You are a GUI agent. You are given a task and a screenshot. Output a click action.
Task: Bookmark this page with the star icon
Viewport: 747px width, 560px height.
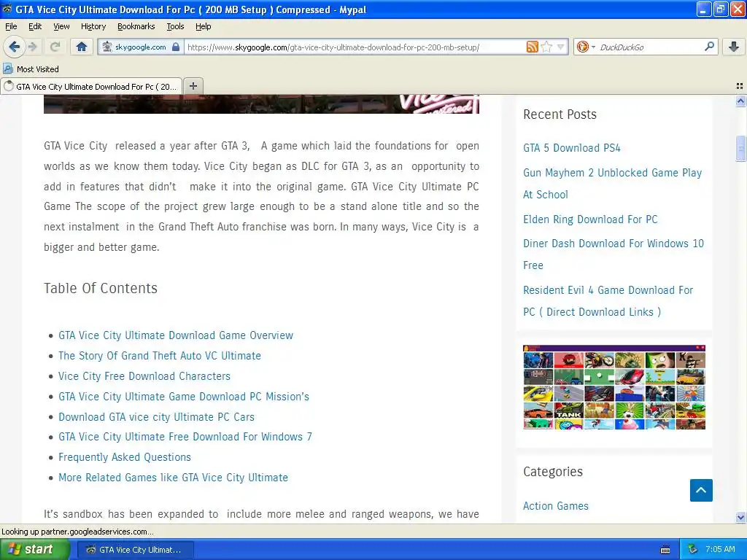coord(547,47)
